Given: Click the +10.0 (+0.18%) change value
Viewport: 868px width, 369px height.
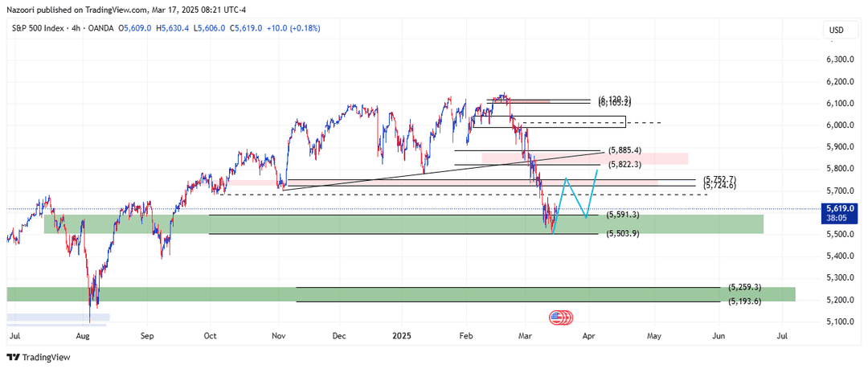Looking at the screenshot, I should [293, 27].
